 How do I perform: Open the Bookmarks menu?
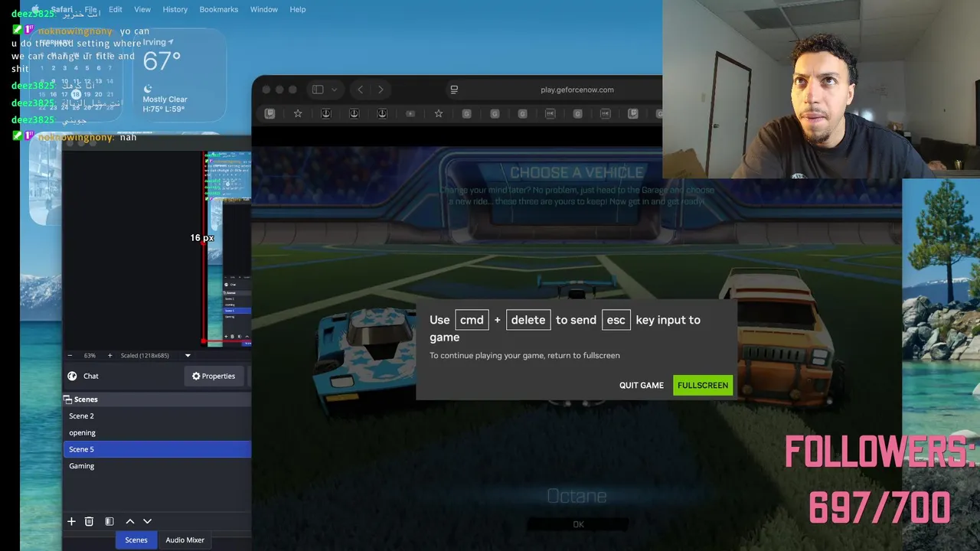click(219, 9)
